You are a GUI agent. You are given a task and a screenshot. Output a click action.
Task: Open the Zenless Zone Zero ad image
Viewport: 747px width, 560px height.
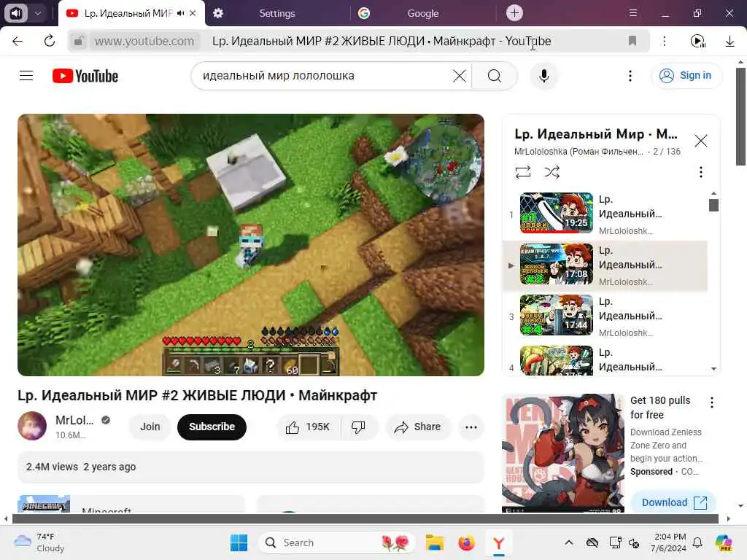click(562, 453)
